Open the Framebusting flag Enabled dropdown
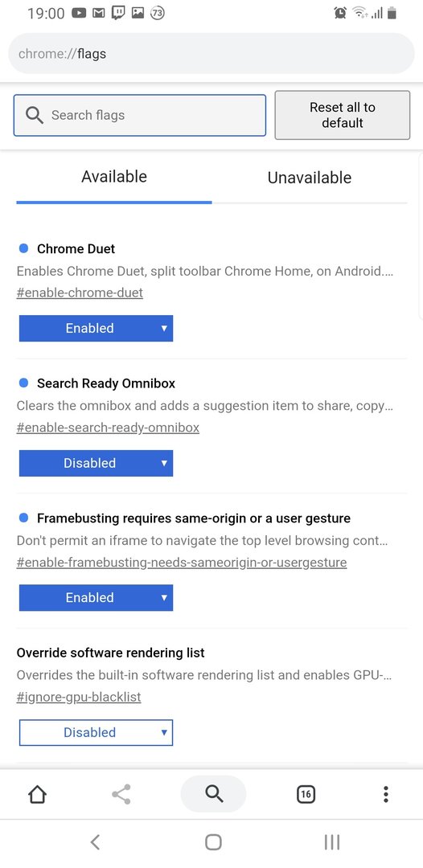423x868 pixels. click(96, 598)
